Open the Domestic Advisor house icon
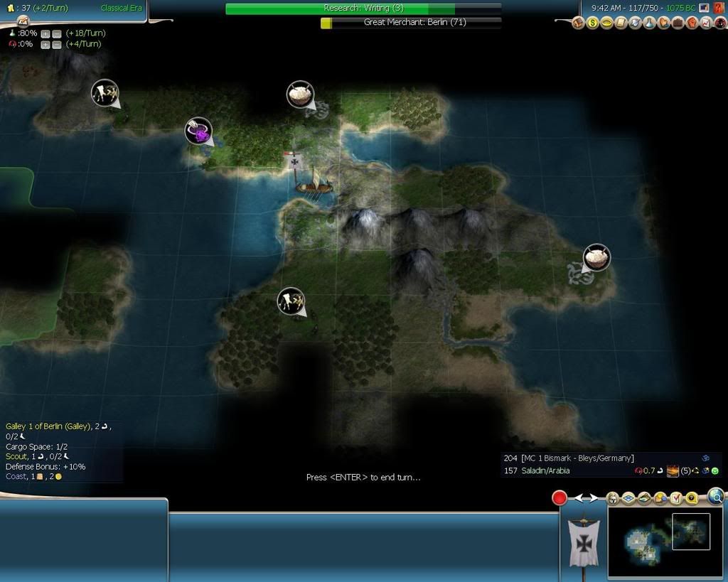The width and height of the screenshot is (728, 582). (x=577, y=23)
